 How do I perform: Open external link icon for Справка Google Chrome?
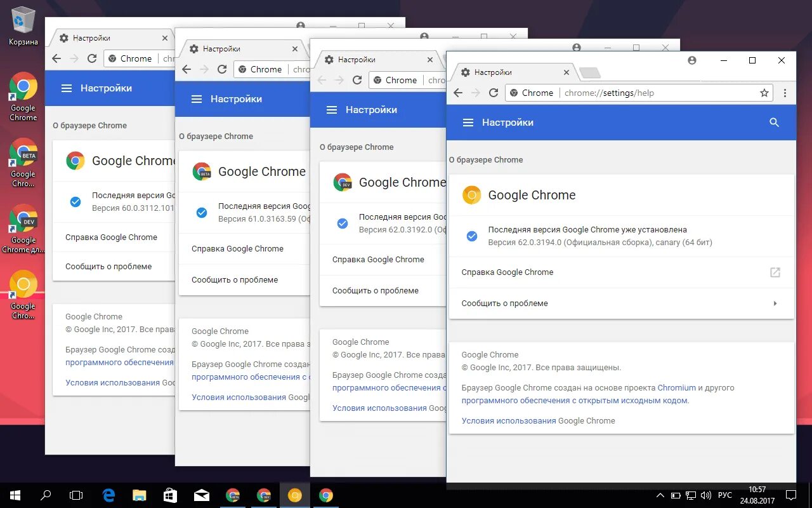(775, 272)
